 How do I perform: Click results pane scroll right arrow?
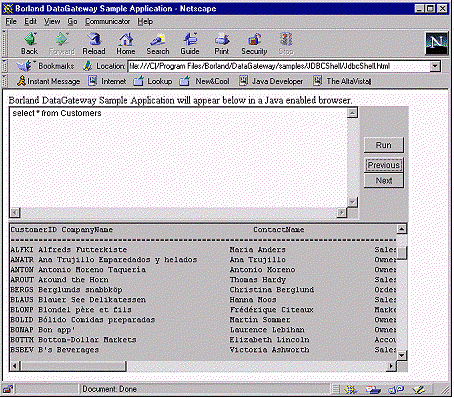click(392, 366)
